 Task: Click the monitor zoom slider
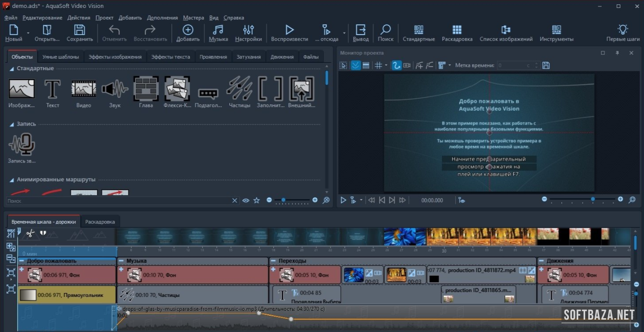(x=593, y=200)
